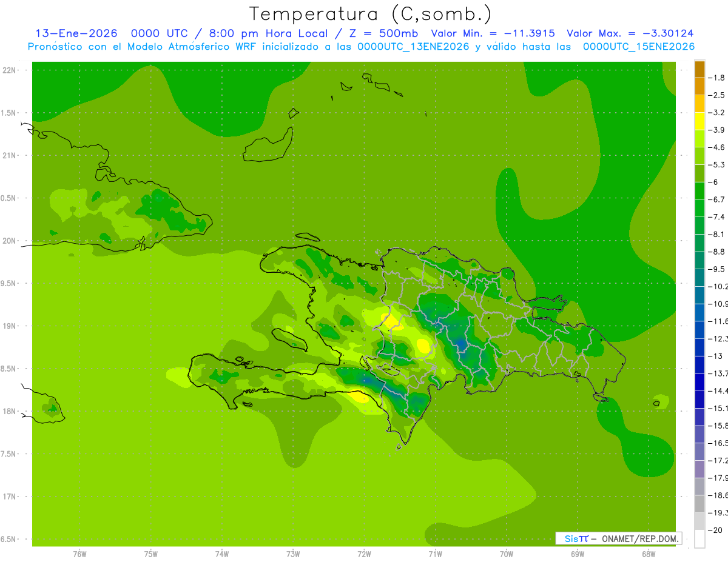Image resolution: width=728 pixels, height=562 pixels.
Task: Click the '22N' latitude axis label
Action: pos(8,70)
